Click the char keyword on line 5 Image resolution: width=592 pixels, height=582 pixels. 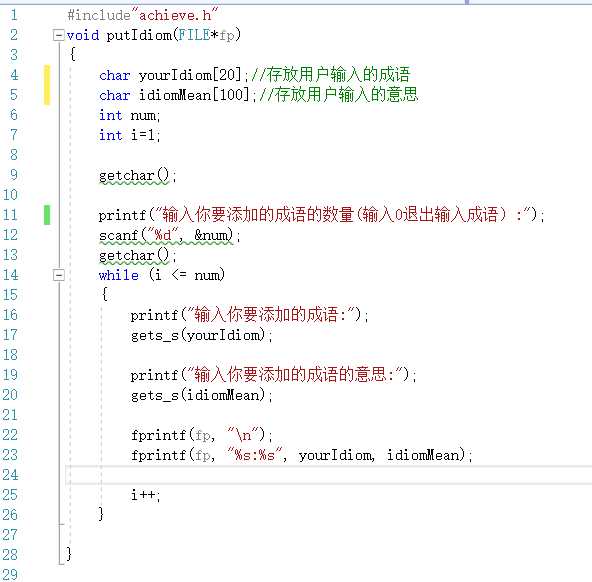115,95
